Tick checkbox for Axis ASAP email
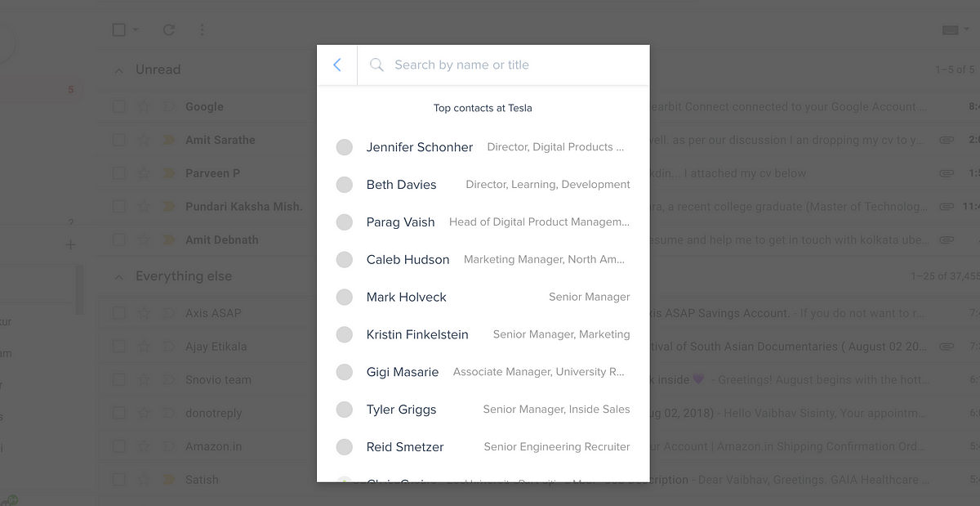Screen dimensions: 980x506 (119, 313)
